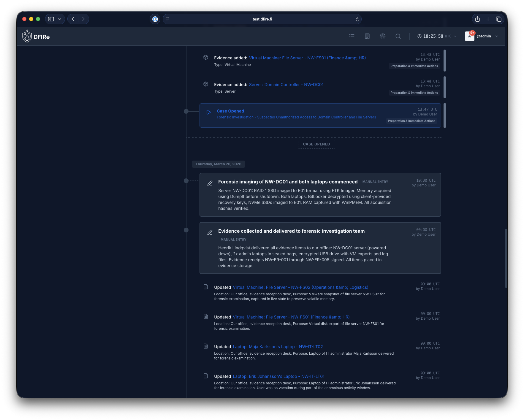Open the list view icon in header
This screenshot has height=420, width=524.
tap(352, 36)
